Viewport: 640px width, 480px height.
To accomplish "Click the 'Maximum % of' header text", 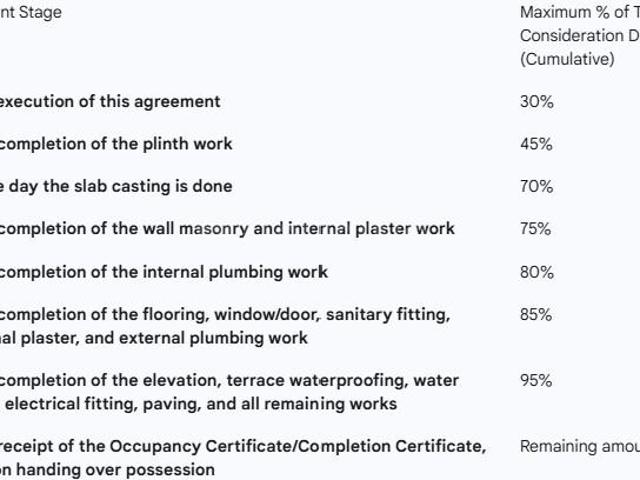I will coord(577,13).
